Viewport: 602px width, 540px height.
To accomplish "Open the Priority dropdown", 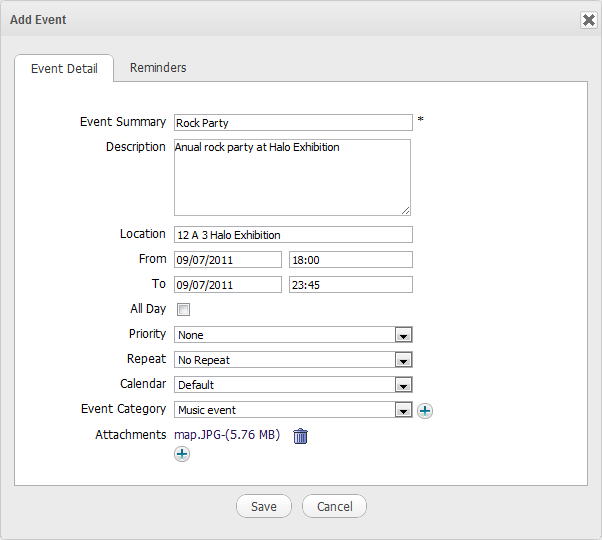I will click(x=293, y=335).
